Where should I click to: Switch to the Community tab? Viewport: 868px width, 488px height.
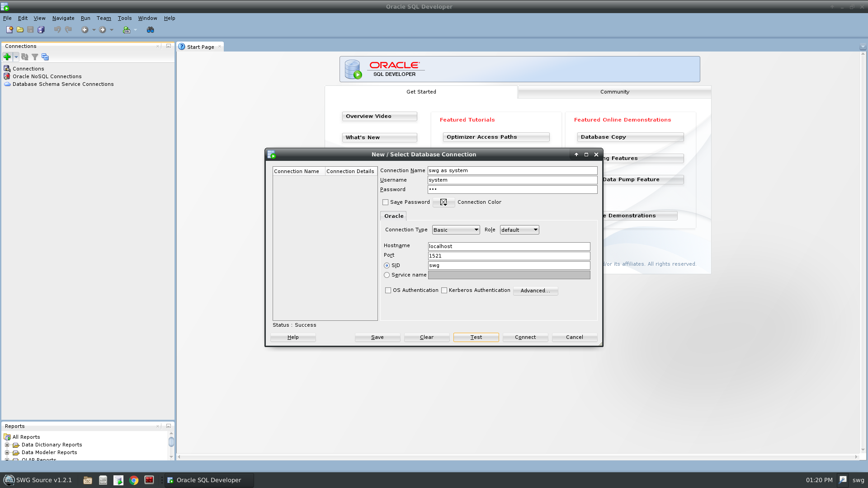coord(614,92)
